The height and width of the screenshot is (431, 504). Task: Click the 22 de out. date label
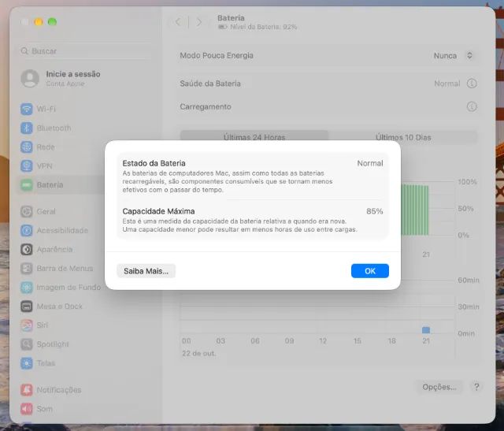coord(199,353)
